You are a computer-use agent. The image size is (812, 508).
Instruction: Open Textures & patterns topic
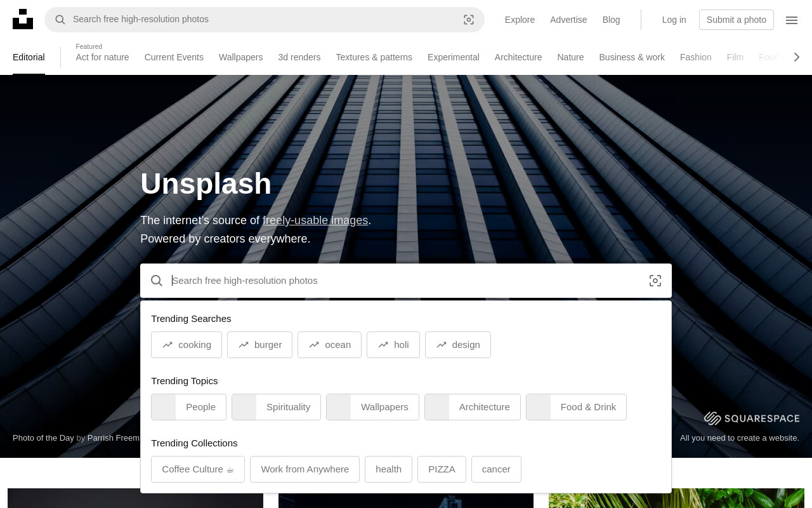coord(374,57)
